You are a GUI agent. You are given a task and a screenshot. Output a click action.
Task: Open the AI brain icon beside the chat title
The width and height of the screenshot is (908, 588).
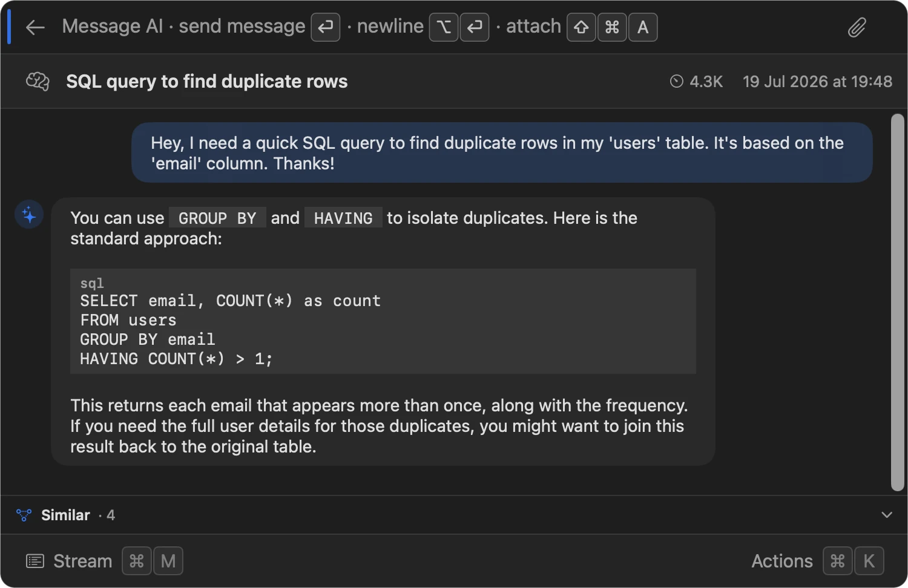(38, 81)
